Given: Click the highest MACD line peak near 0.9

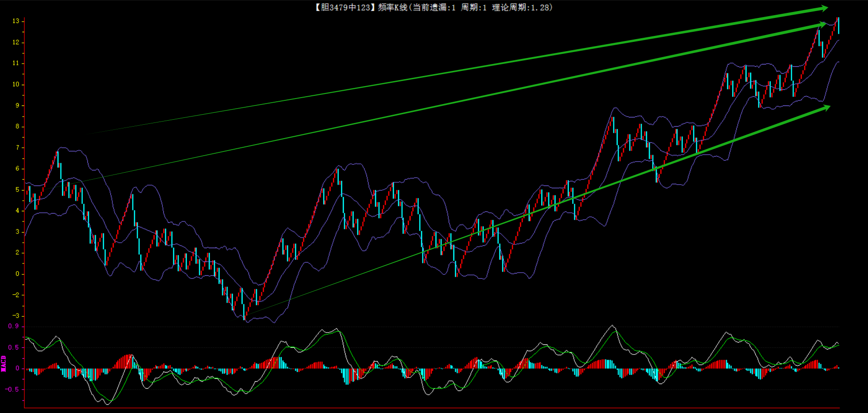Looking at the screenshot, I should (x=612, y=326).
